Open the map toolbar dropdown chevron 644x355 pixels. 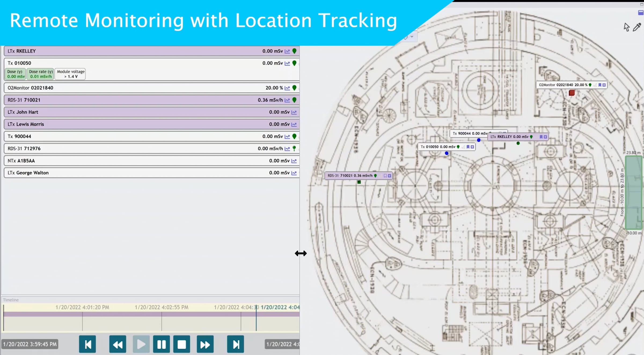[x=412, y=36]
